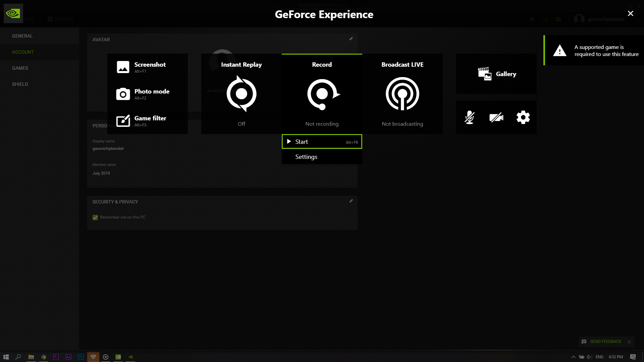The width and height of the screenshot is (644, 362).
Task: Open Photo mode camera icon
Action: pos(123,94)
